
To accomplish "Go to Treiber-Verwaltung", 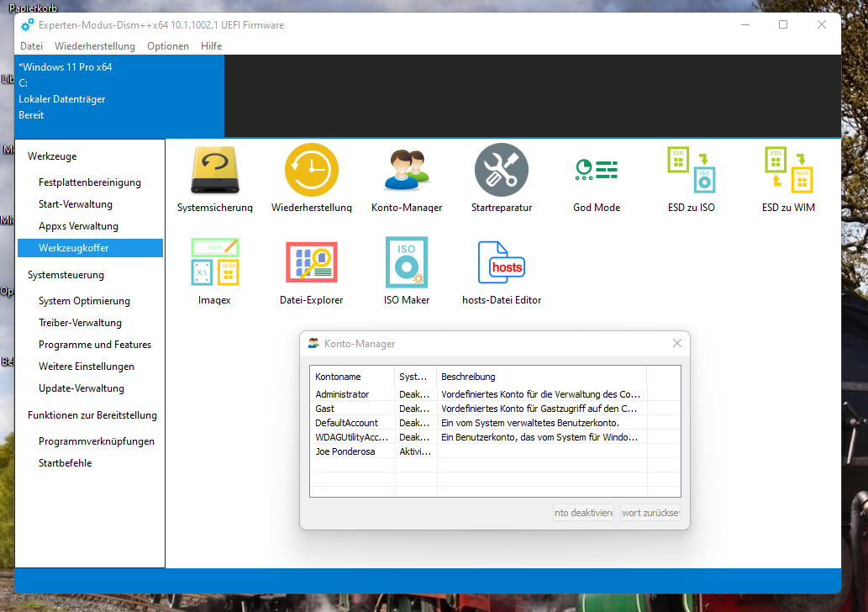I will pos(90,322).
